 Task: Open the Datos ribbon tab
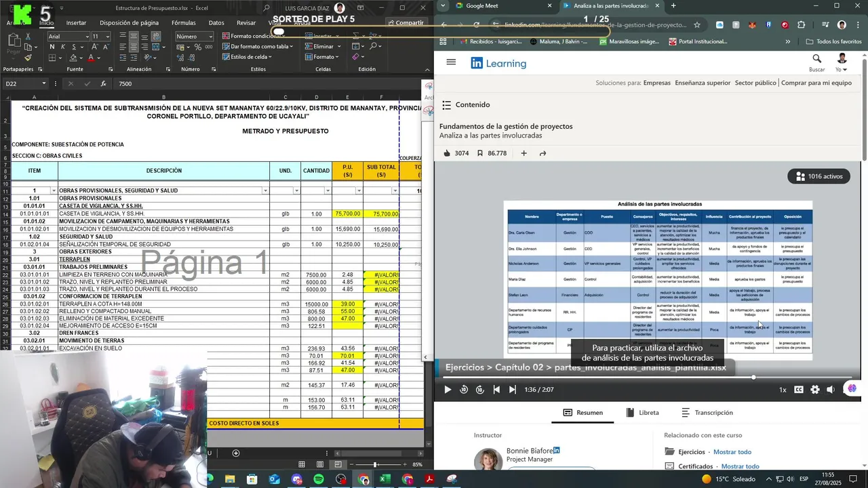pos(216,23)
